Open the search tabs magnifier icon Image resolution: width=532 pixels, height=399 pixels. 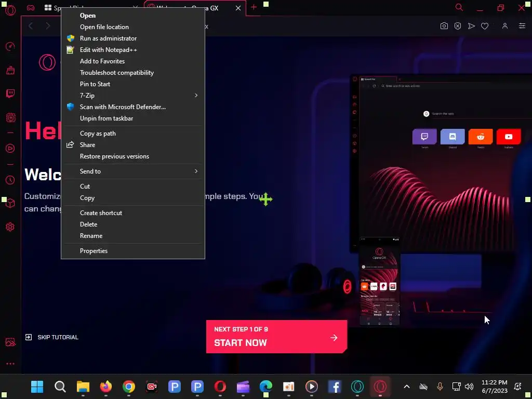459,7
